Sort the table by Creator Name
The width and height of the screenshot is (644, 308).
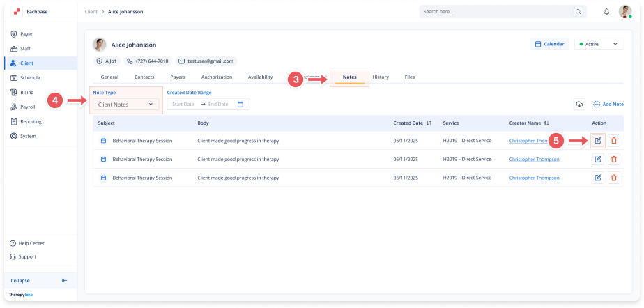point(546,123)
